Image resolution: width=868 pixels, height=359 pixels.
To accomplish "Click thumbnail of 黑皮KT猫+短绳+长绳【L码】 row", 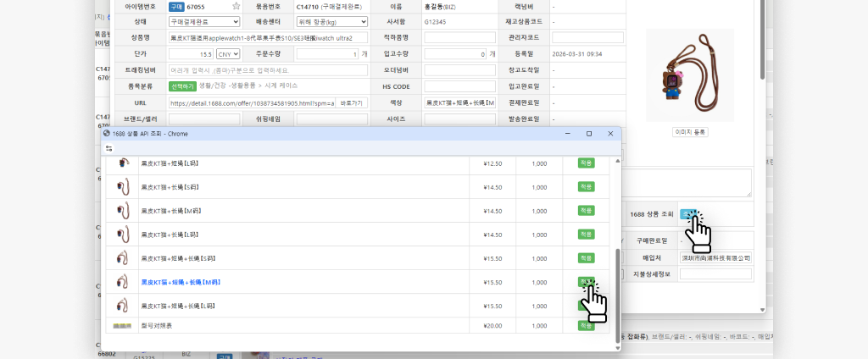I will [x=122, y=306].
